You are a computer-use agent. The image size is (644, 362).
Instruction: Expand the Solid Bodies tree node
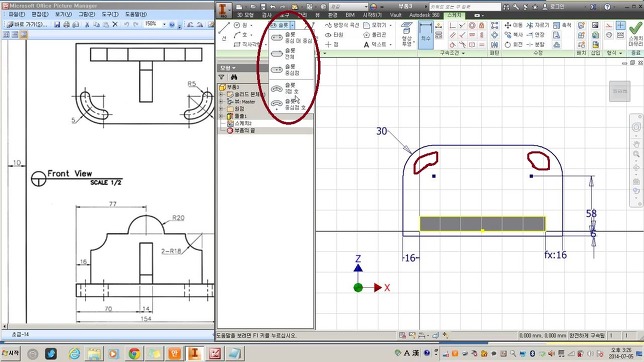(222, 95)
